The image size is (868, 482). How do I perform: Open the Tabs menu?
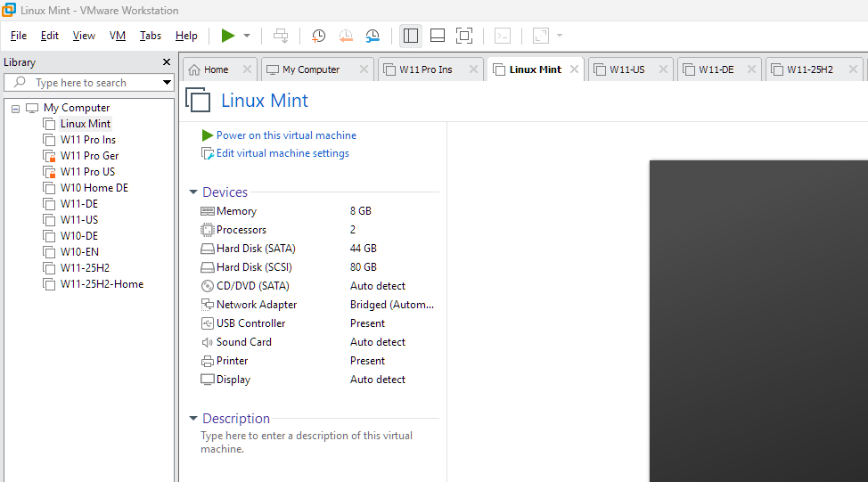(x=150, y=36)
